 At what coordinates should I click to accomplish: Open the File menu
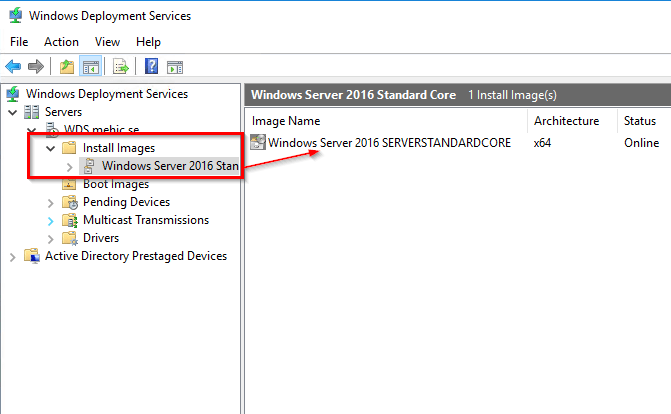[x=19, y=42]
